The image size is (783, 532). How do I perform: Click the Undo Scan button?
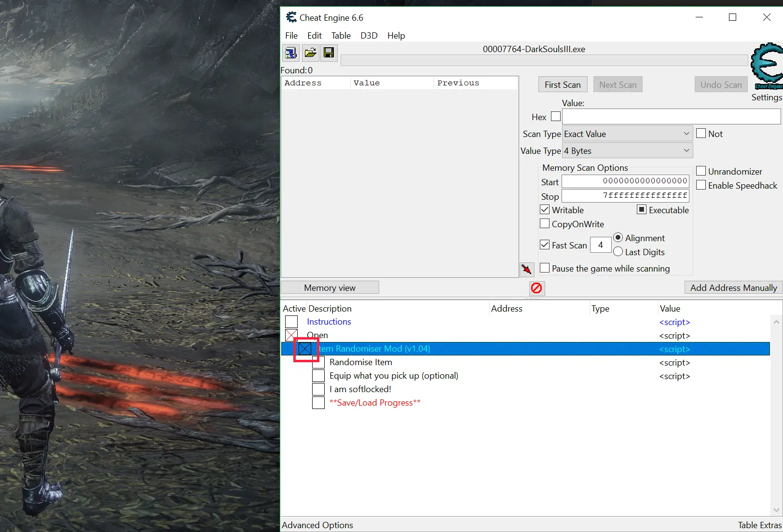[x=721, y=84]
